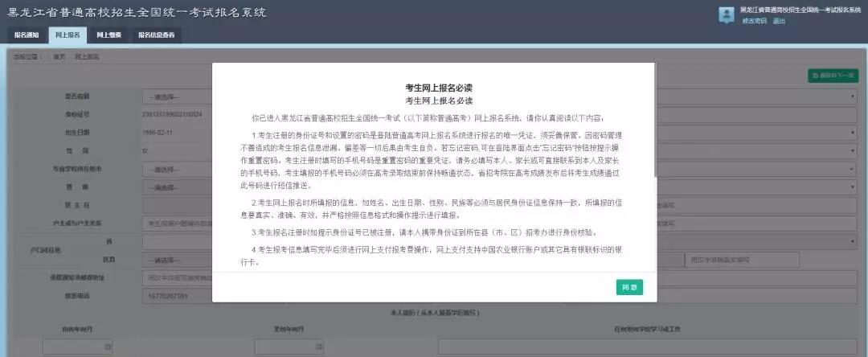The image size is (868, 357).
Task: Click the user avatar icon in header
Action: point(727,14)
